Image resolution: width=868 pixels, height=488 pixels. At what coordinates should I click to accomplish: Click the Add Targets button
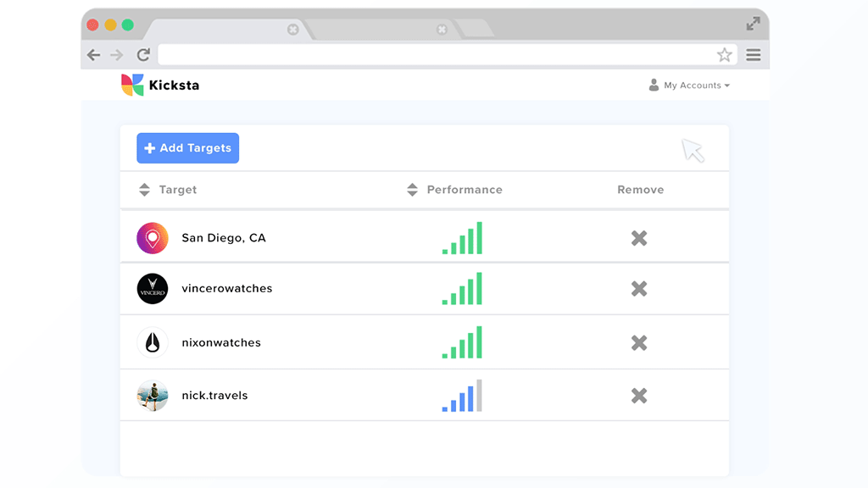[x=188, y=148]
